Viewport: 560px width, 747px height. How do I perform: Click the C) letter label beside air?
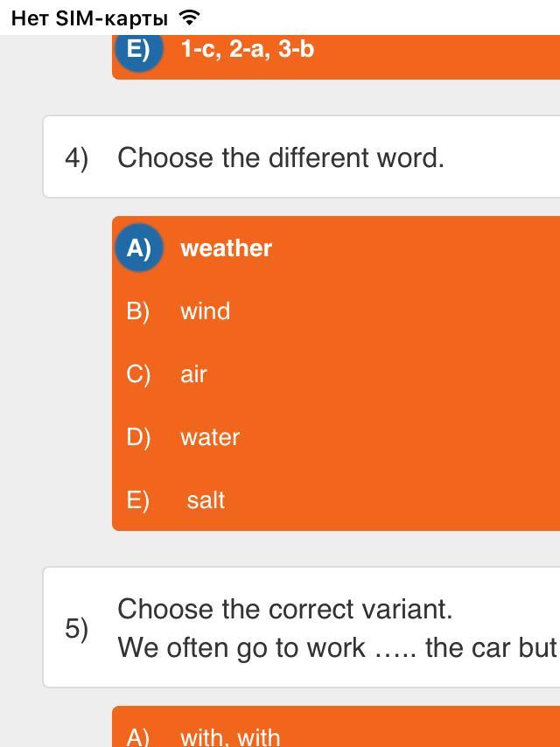point(138,374)
